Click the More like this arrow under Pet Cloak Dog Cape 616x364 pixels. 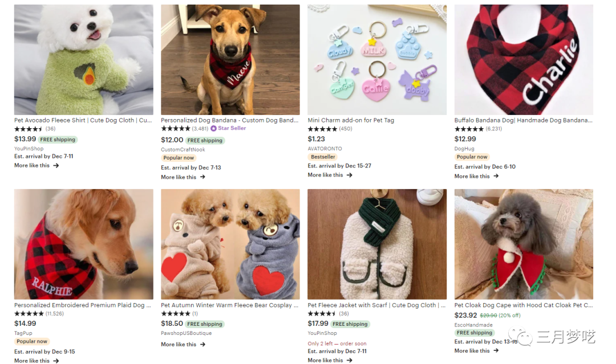click(496, 351)
